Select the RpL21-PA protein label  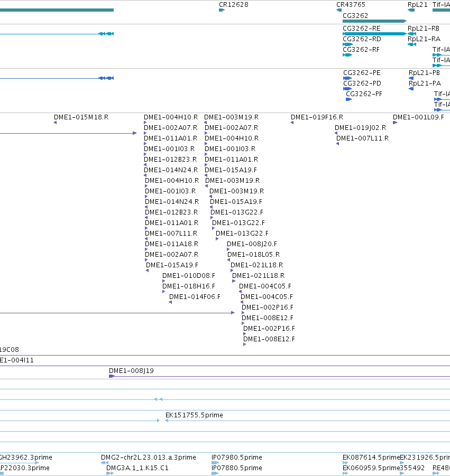click(425, 83)
